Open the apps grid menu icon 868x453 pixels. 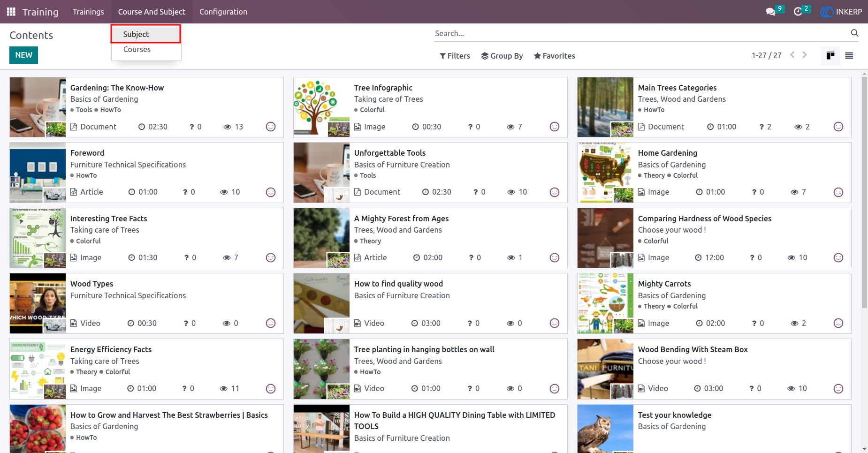(x=11, y=12)
